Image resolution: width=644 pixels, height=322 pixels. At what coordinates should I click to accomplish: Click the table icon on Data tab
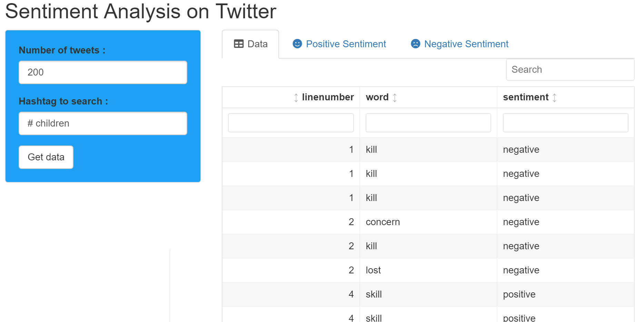point(239,44)
